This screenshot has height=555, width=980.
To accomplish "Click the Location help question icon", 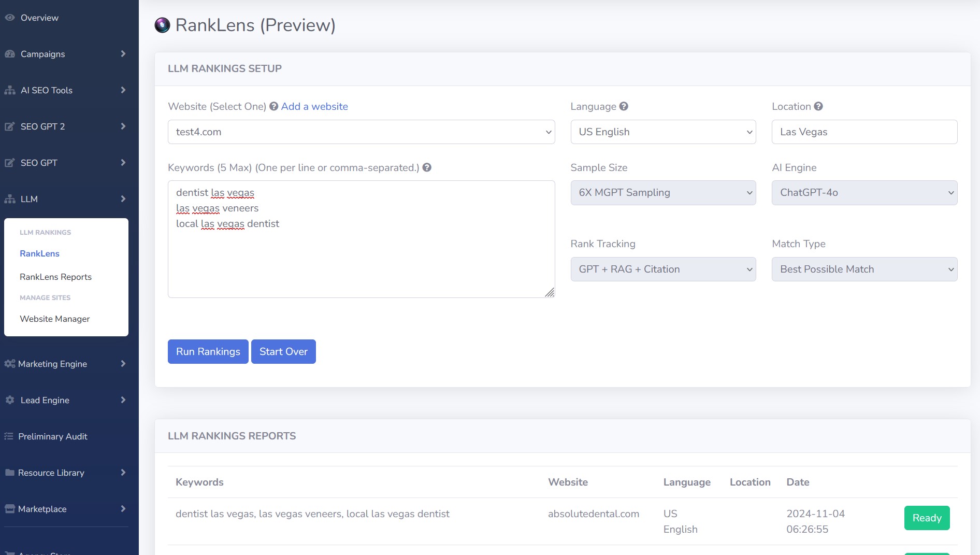I will point(818,106).
